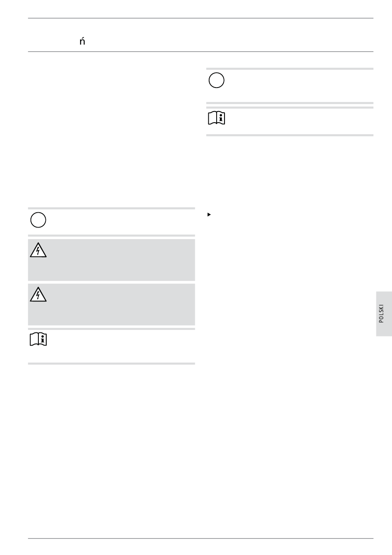Click the circle note icon in left column

[x=38, y=220]
